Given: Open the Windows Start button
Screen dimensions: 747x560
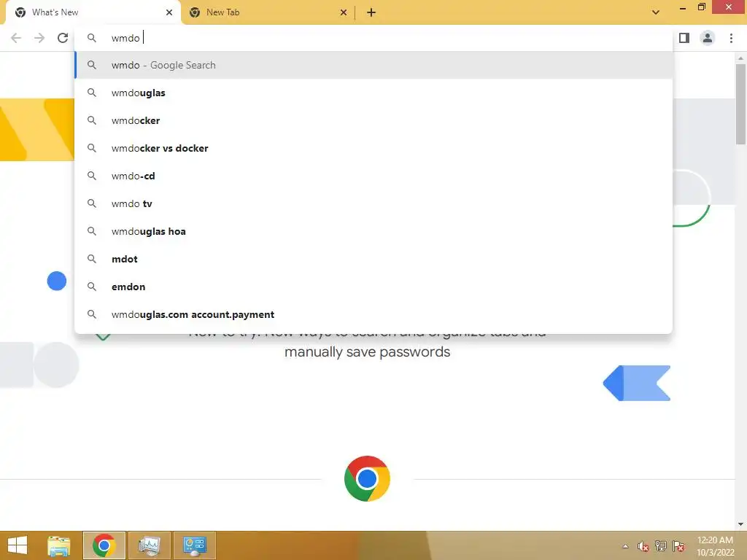Looking at the screenshot, I should [18, 545].
